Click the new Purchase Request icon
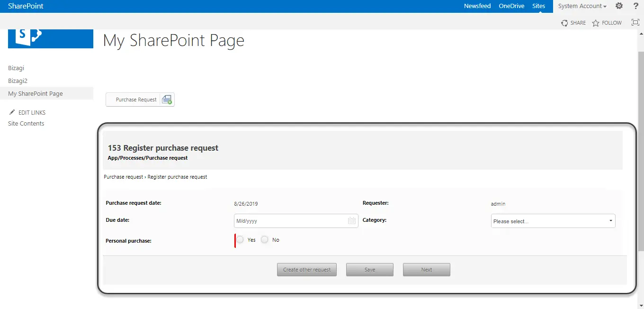The height and width of the screenshot is (309, 644). [167, 100]
